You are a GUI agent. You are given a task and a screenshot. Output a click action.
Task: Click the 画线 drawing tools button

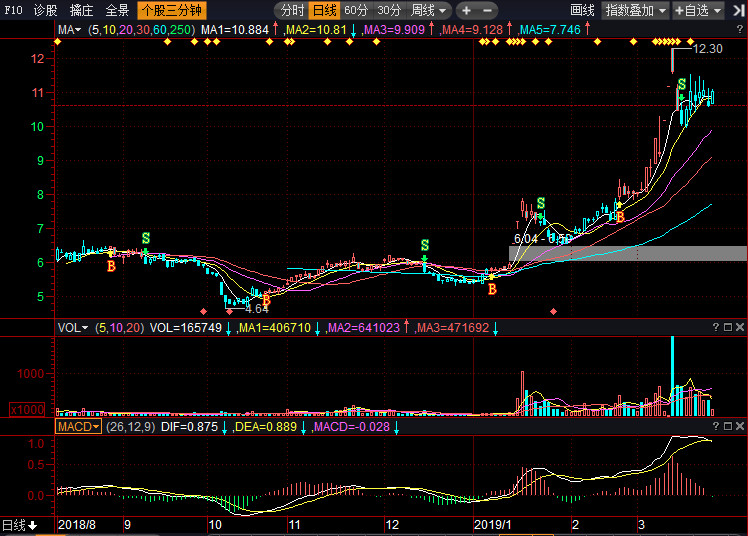pos(582,10)
